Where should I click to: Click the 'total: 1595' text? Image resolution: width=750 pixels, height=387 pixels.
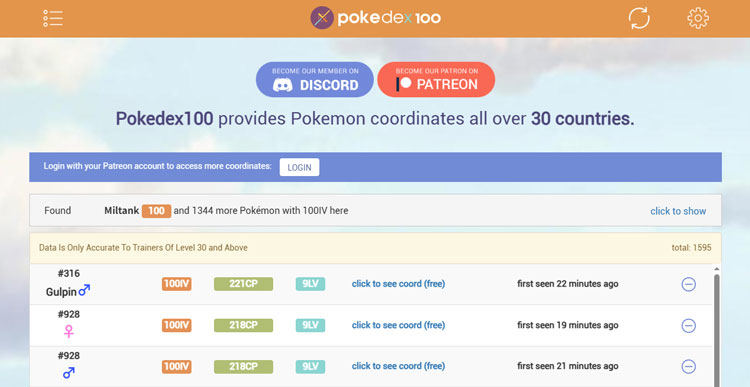tap(691, 248)
